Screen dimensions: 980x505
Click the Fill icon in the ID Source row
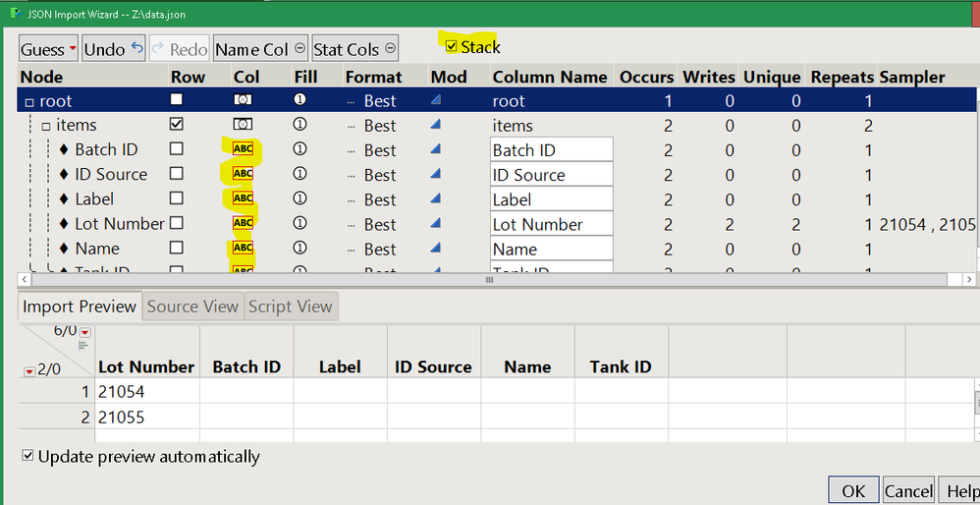tap(299, 174)
